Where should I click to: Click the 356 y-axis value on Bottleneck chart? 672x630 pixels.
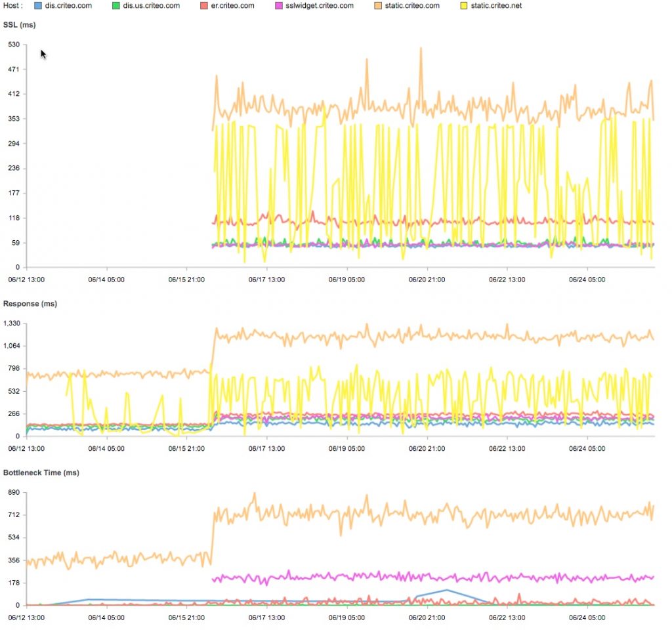click(x=14, y=560)
